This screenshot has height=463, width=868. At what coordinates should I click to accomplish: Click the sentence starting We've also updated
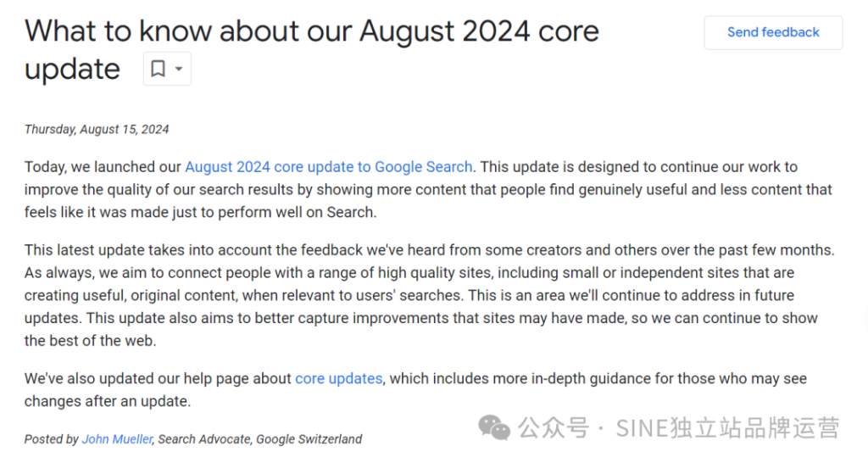pos(415,390)
